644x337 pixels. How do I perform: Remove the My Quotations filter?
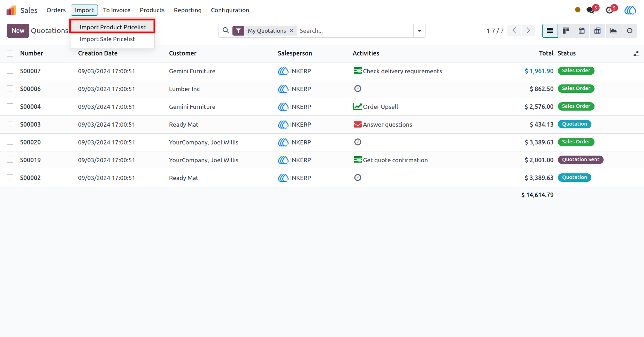pyautogui.click(x=292, y=31)
